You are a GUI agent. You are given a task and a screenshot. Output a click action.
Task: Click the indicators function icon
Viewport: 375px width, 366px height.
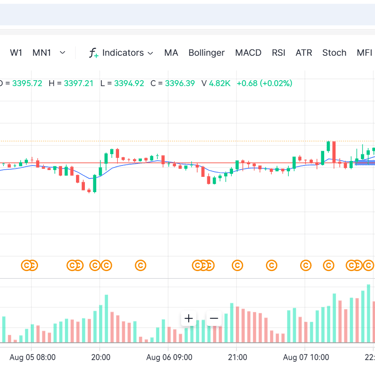(93, 53)
